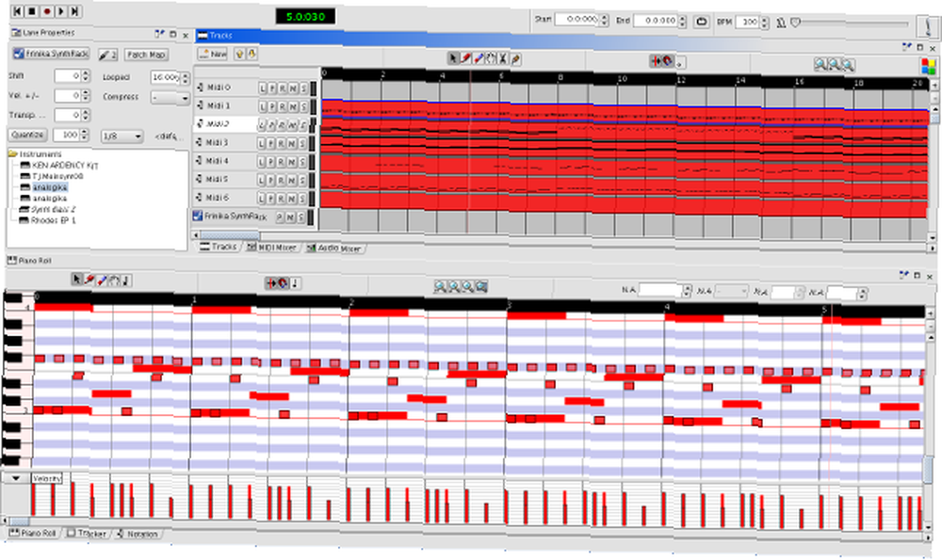Screen dimensions: 942x560
Task: Solo Midi 6 track with S button
Action: tap(302, 198)
